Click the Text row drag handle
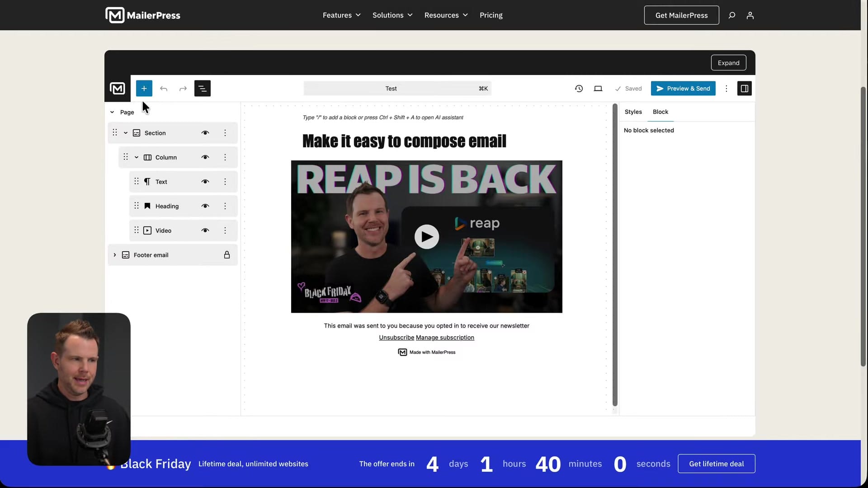This screenshot has height=488, width=868. pos(137,181)
